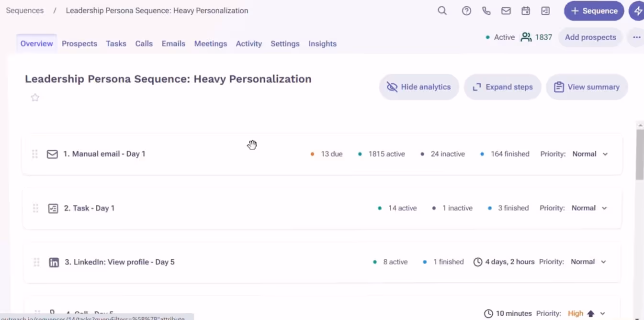This screenshot has width=644, height=320.
Task: Click the task card icon on step 2
Action: [x=53, y=208]
